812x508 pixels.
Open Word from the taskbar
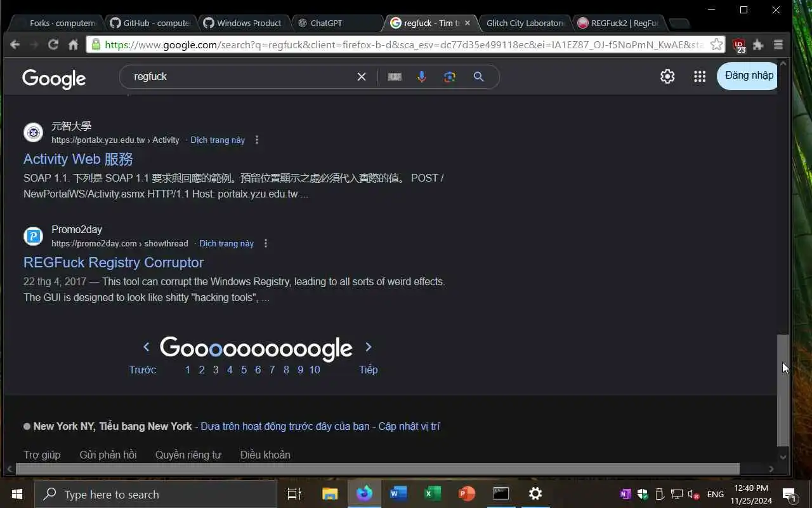[398, 494]
